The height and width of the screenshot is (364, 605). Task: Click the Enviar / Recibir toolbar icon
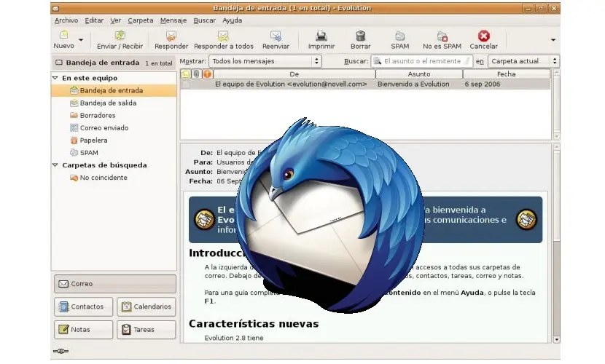tap(120, 36)
